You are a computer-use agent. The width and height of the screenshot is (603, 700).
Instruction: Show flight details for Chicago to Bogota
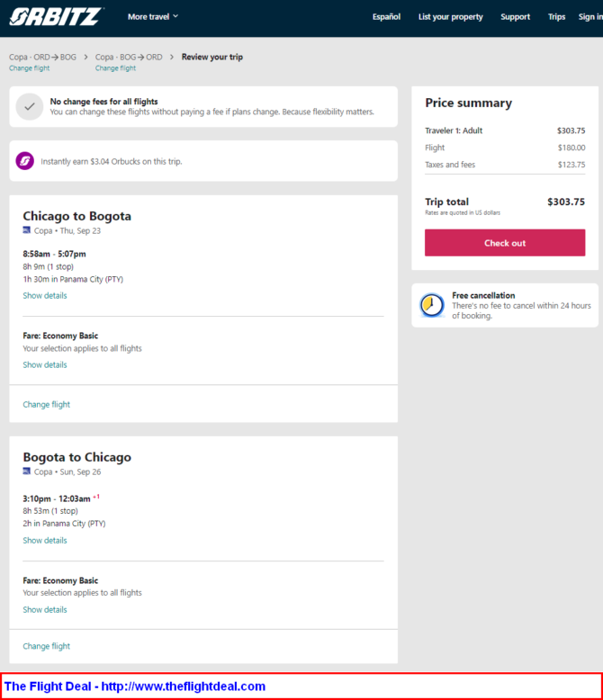pyautogui.click(x=45, y=295)
